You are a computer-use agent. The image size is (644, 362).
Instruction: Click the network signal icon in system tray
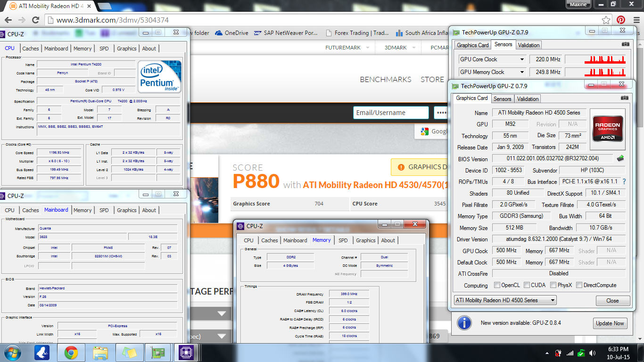(570, 353)
